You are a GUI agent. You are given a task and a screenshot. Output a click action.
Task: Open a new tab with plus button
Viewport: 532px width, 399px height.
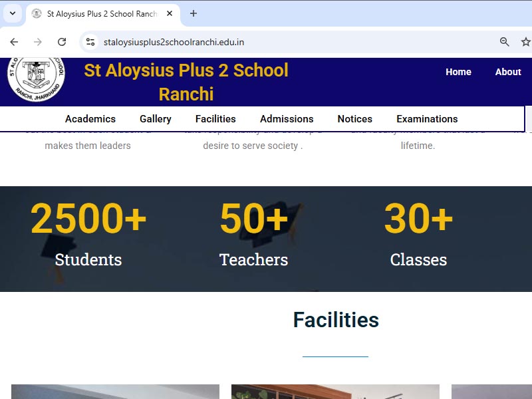coord(194,13)
